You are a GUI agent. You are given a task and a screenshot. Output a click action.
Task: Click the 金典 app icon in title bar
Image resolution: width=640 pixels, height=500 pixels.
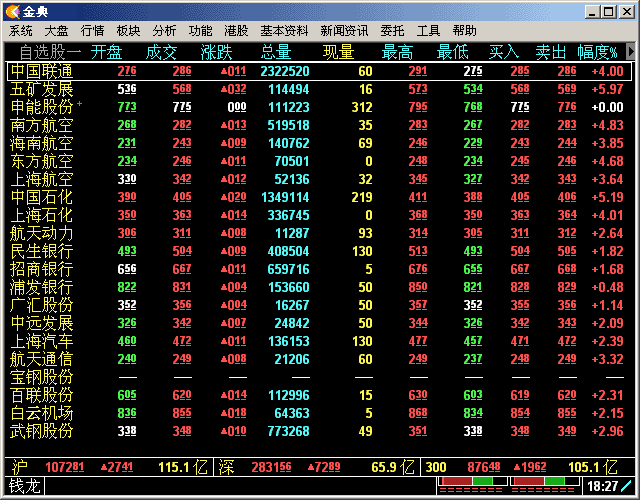pyautogui.click(x=13, y=11)
